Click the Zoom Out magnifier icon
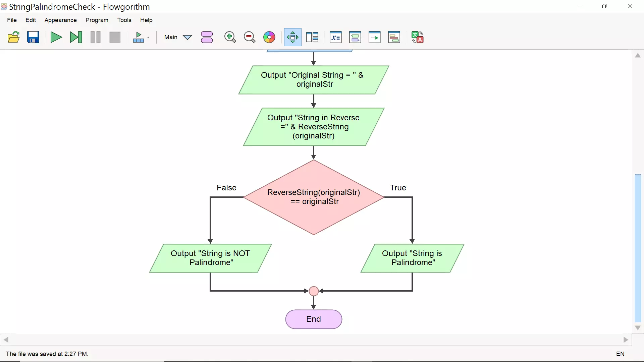Viewport: 644px width, 362px height. pyautogui.click(x=249, y=37)
